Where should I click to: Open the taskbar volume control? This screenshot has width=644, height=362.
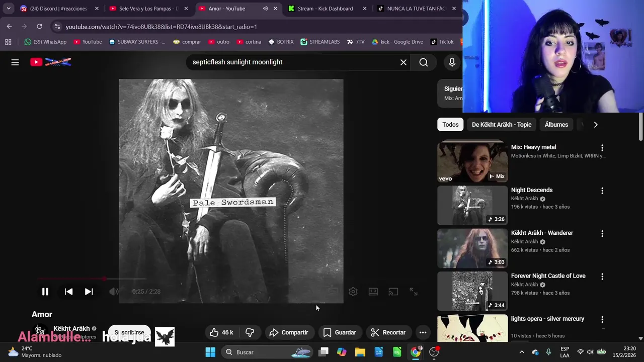pos(590,352)
